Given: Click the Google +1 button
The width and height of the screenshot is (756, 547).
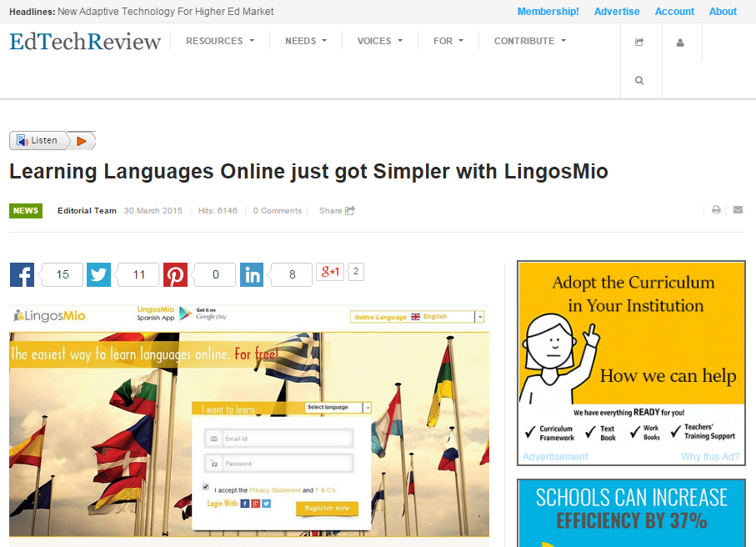Looking at the screenshot, I should [330, 272].
